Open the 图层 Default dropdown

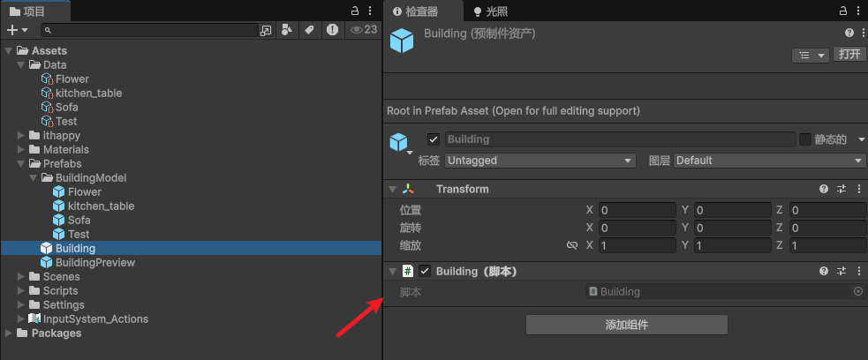[x=769, y=161]
